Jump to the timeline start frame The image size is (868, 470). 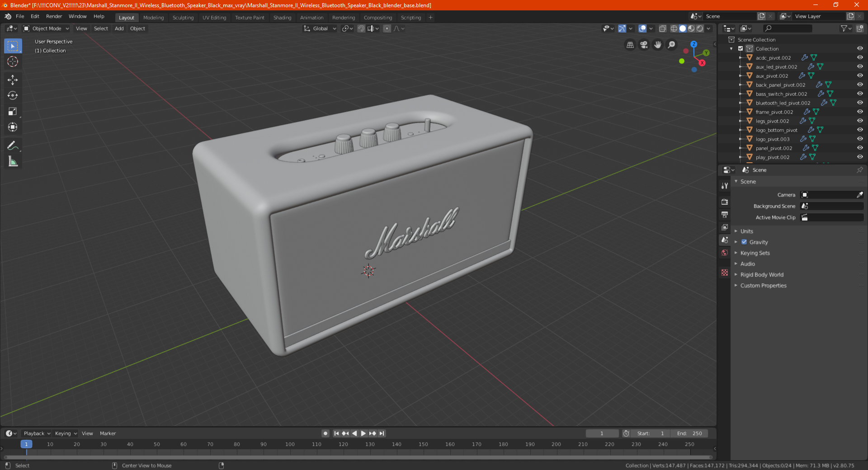coord(336,433)
